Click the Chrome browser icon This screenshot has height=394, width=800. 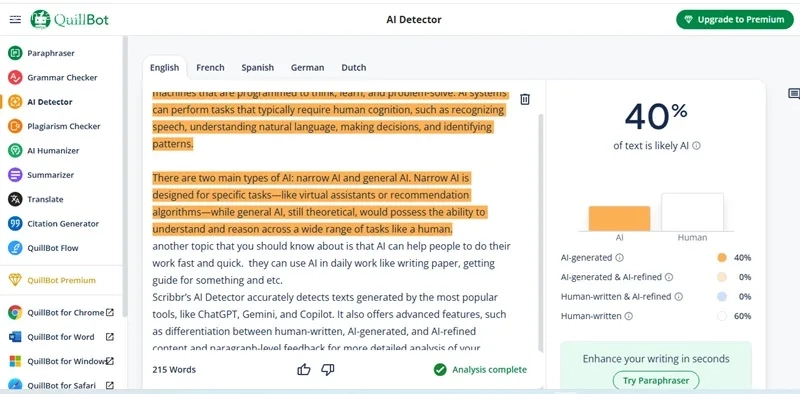[x=15, y=312]
